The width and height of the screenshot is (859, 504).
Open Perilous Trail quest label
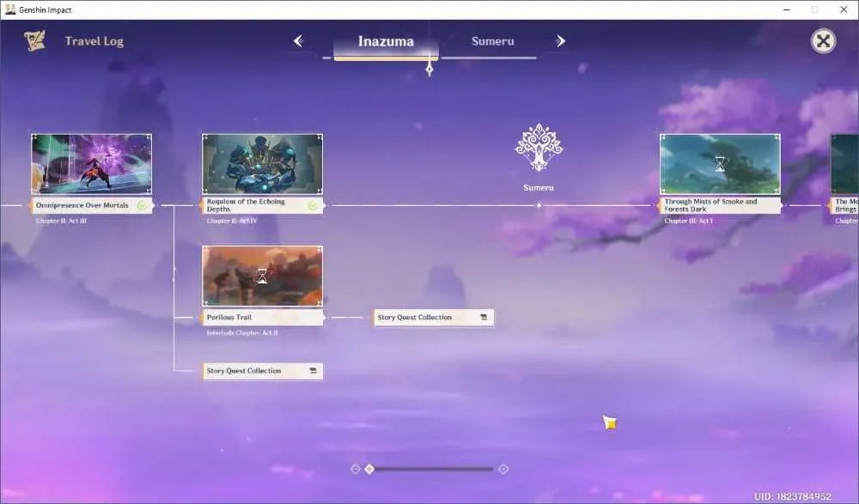262,318
